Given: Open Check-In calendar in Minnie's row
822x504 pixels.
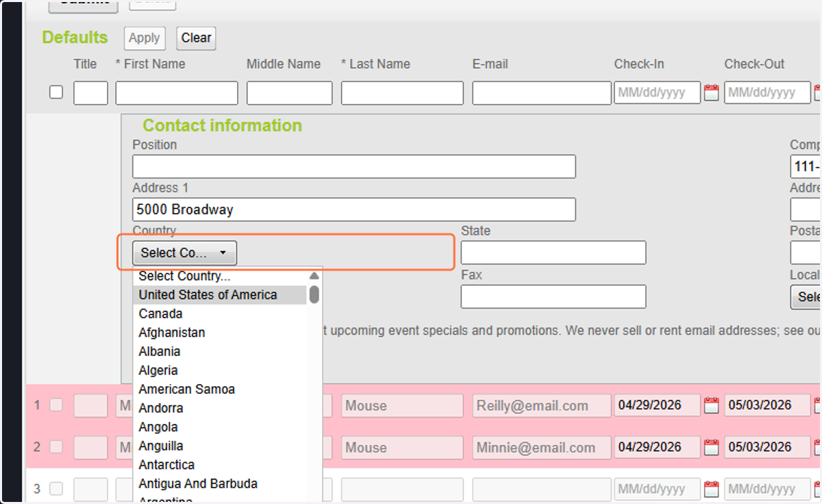Looking at the screenshot, I should [x=712, y=447].
